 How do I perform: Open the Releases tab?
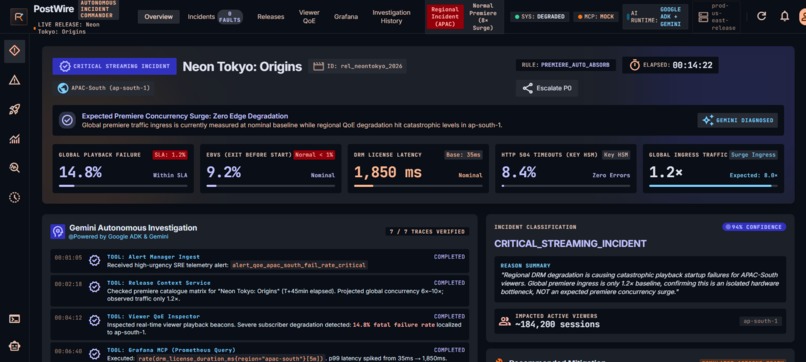coord(270,17)
